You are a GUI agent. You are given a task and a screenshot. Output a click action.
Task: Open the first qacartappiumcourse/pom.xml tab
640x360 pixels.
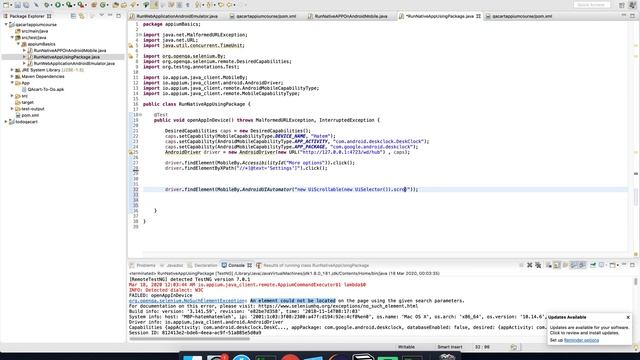coord(266,16)
